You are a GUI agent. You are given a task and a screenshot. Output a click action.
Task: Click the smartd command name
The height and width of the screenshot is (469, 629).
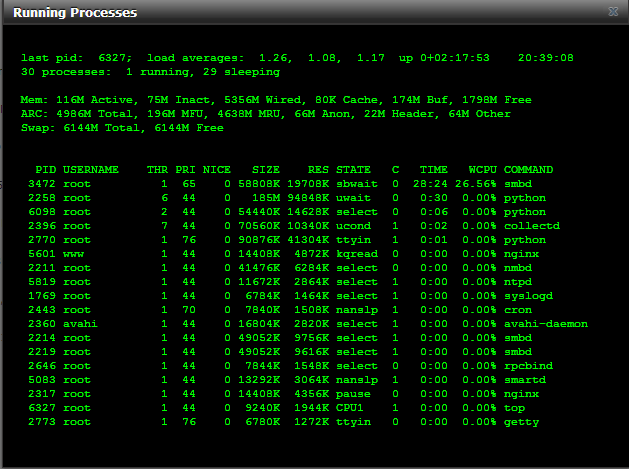point(525,380)
